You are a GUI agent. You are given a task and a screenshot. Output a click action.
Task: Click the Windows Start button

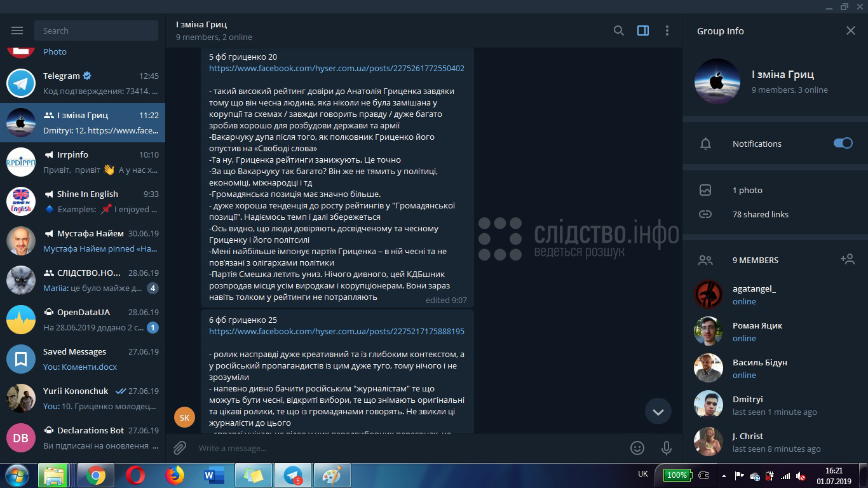click(17, 475)
